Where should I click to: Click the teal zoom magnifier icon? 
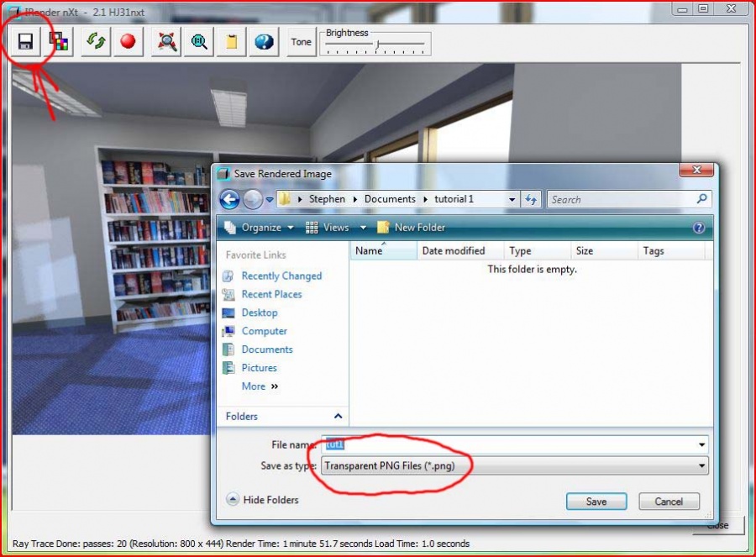pos(199,41)
